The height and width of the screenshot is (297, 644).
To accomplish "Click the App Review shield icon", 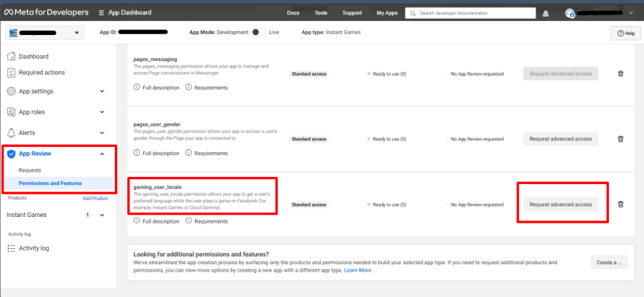I will [12, 154].
